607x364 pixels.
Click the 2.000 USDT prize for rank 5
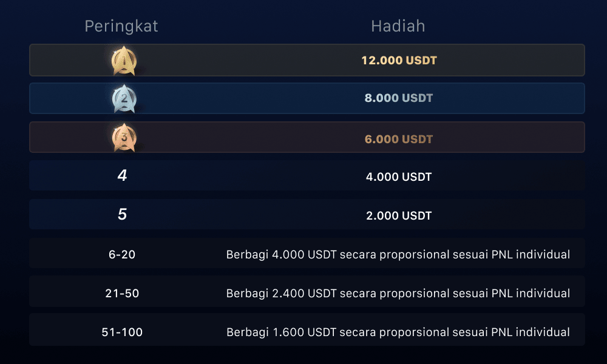(399, 215)
